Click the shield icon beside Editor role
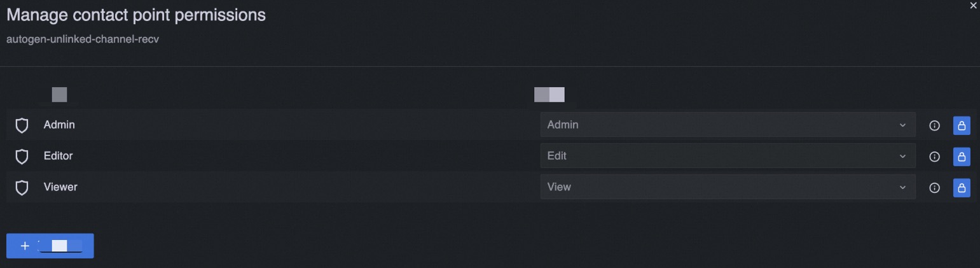 tap(22, 156)
